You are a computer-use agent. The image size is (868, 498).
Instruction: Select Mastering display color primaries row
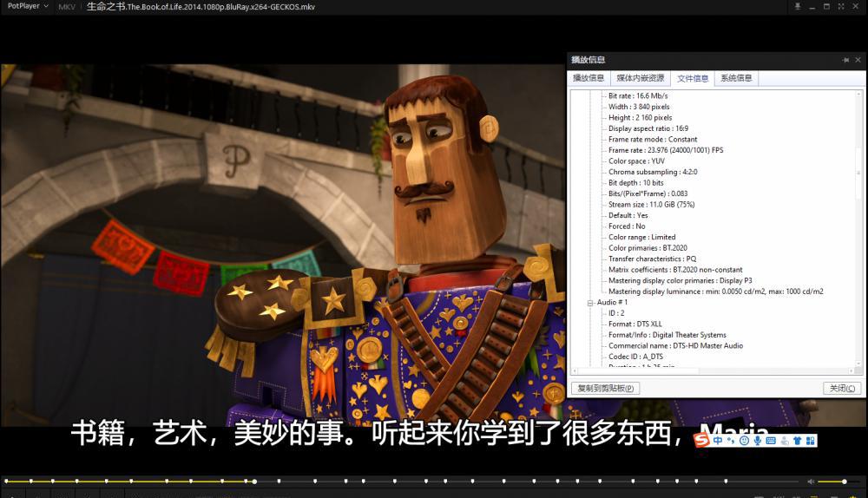(x=681, y=280)
